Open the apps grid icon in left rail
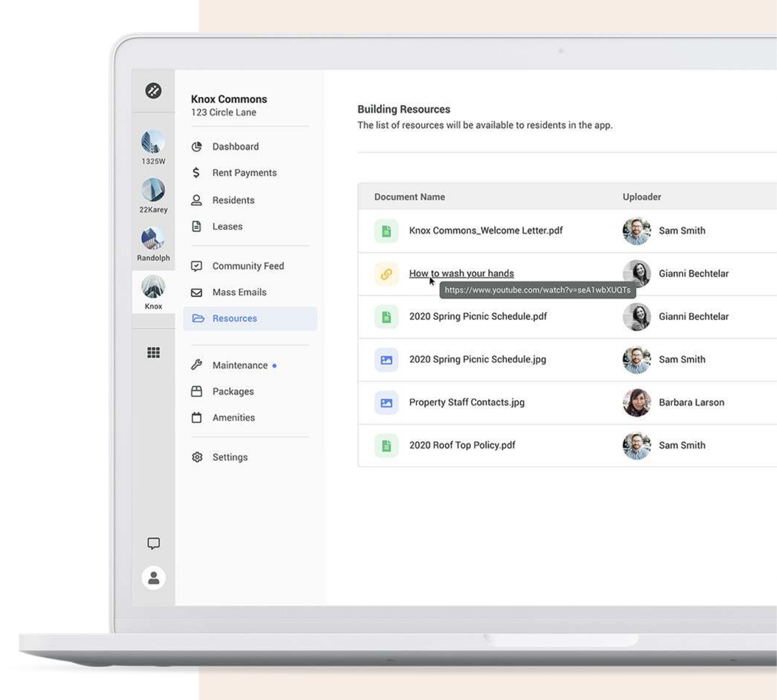Viewport: 777px width, 700px height. (153, 352)
